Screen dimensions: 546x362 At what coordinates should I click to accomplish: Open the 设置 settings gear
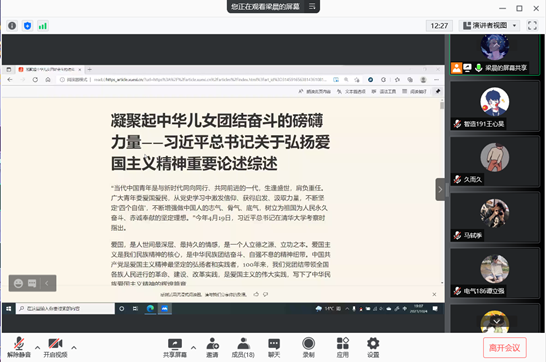pos(373,347)
